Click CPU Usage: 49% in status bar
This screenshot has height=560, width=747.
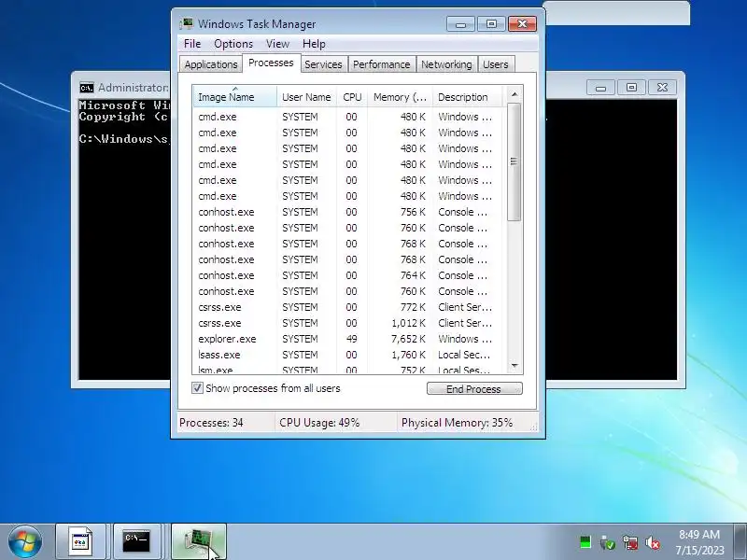tap(319, 423)
